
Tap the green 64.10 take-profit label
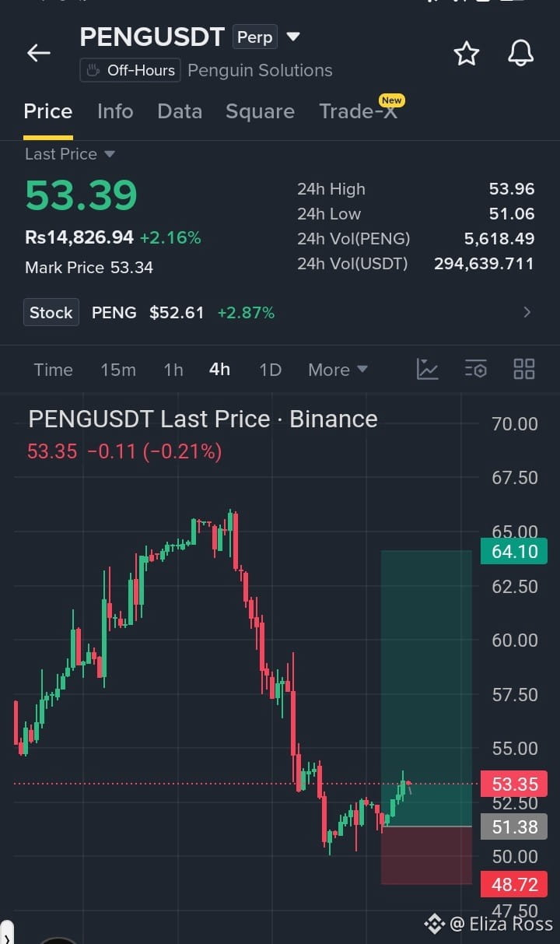point(514,552)
